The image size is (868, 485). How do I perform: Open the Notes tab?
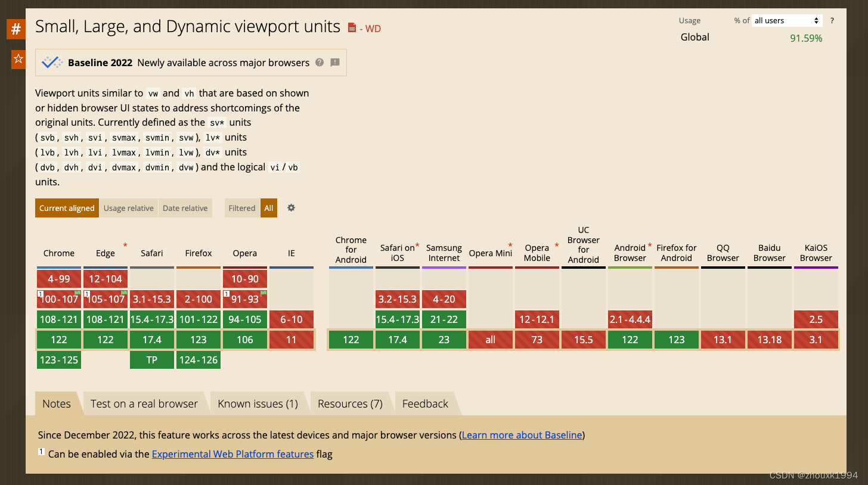click(x=57, y=403)
